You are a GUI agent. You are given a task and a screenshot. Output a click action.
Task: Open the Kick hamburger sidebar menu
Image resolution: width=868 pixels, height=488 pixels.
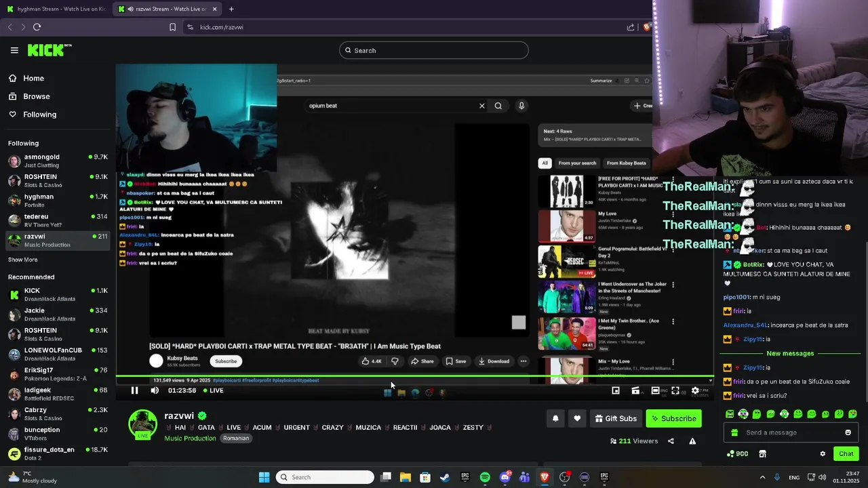pos(14,50)
